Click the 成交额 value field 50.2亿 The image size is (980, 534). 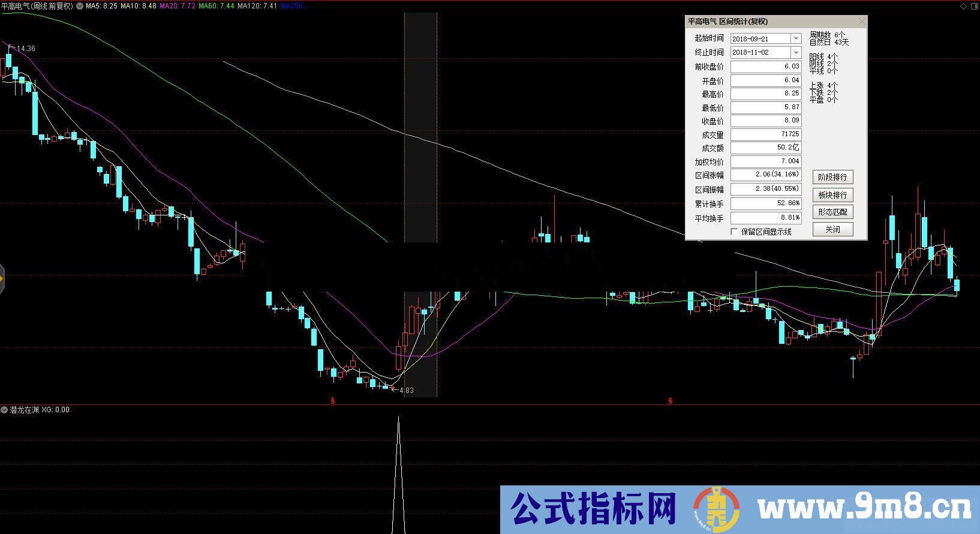coord(766,148)
